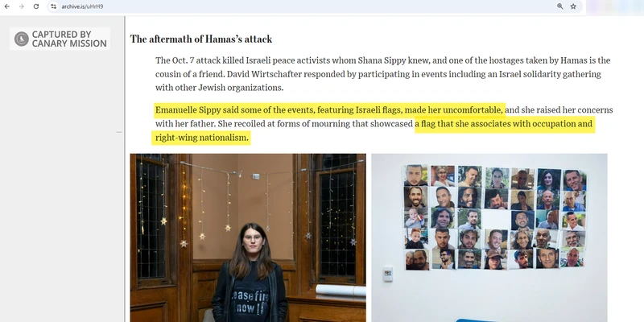Open the photo of woman in ceasefire shirt
Image resolution: width=644 pixels, height=322 pixels.
tap(248, 237)
